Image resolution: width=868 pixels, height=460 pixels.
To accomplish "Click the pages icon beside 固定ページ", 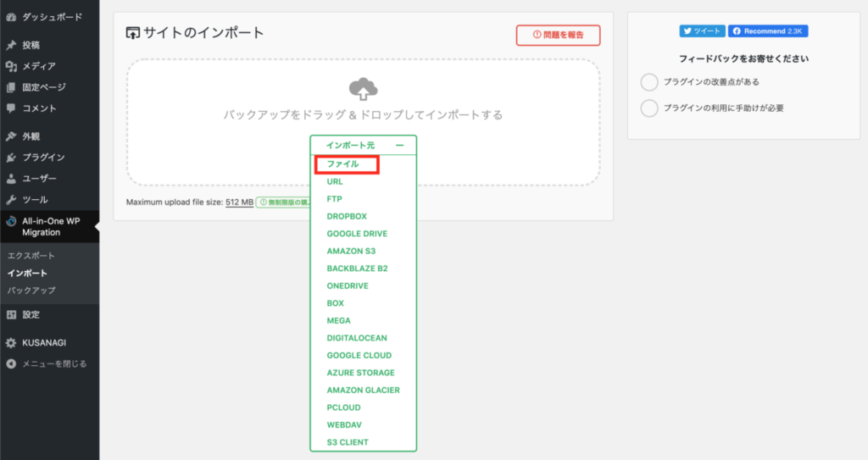I will coord(11,87).
